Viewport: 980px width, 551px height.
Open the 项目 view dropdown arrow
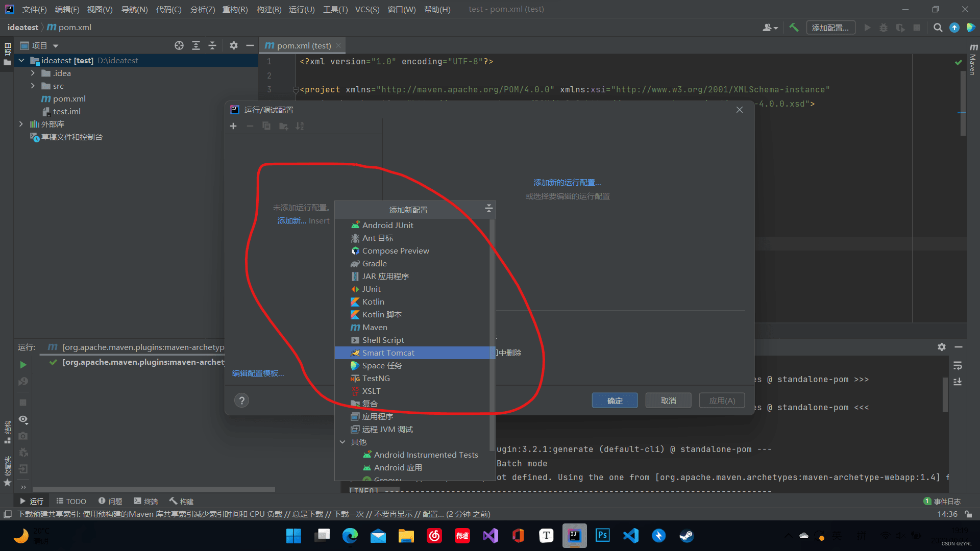56,45
